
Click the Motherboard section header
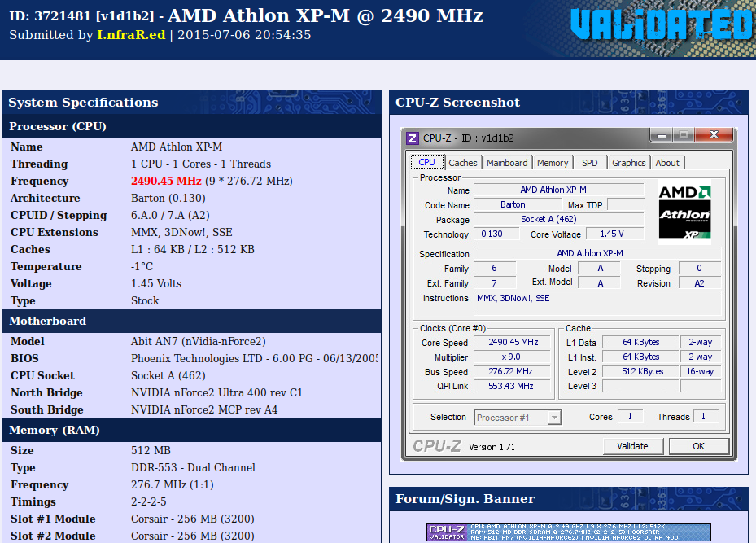(x=192, y=322)
